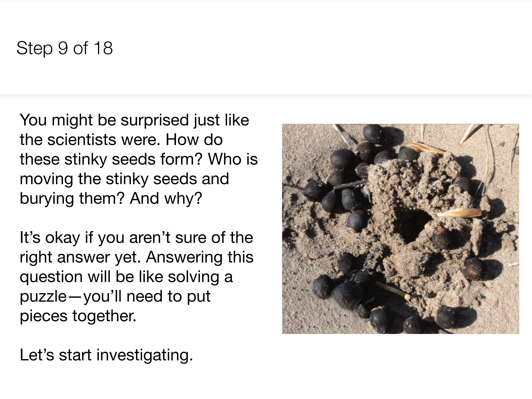Viewport: 532px width, 399px height.
Task: Click the number "9" in the step header
Action: [x=63, y=48]
